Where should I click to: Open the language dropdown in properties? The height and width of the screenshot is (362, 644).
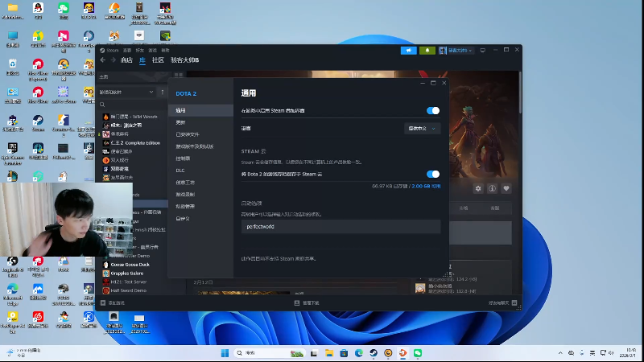tap(422, 129)
